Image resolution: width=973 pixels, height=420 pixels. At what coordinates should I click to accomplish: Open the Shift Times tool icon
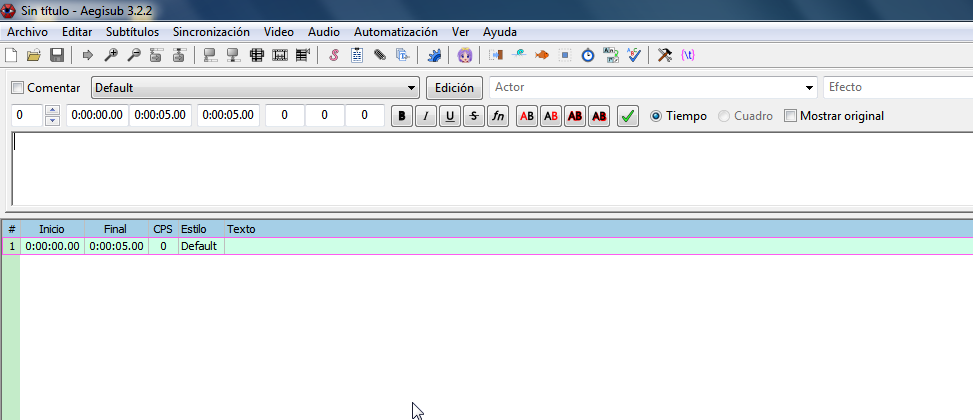[496, 55]
